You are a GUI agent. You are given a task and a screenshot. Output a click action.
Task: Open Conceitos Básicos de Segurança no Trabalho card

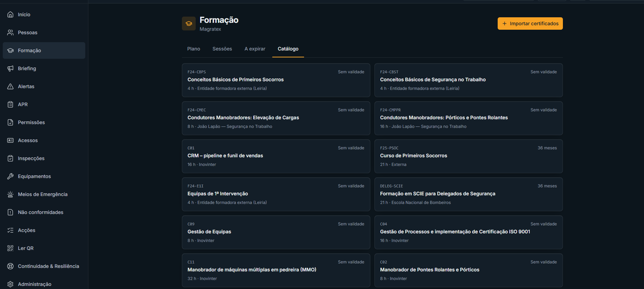tap(469, 80)
